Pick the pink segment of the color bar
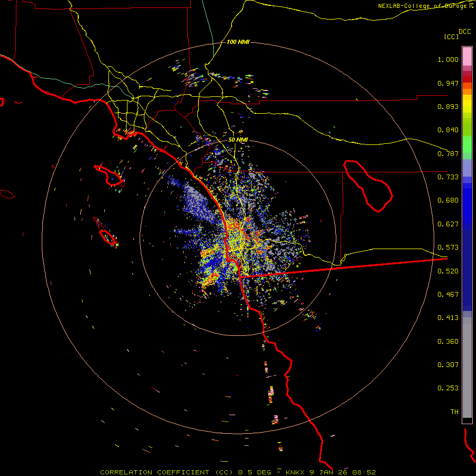This screenshot has height=476, width=476. click(467, 57)
